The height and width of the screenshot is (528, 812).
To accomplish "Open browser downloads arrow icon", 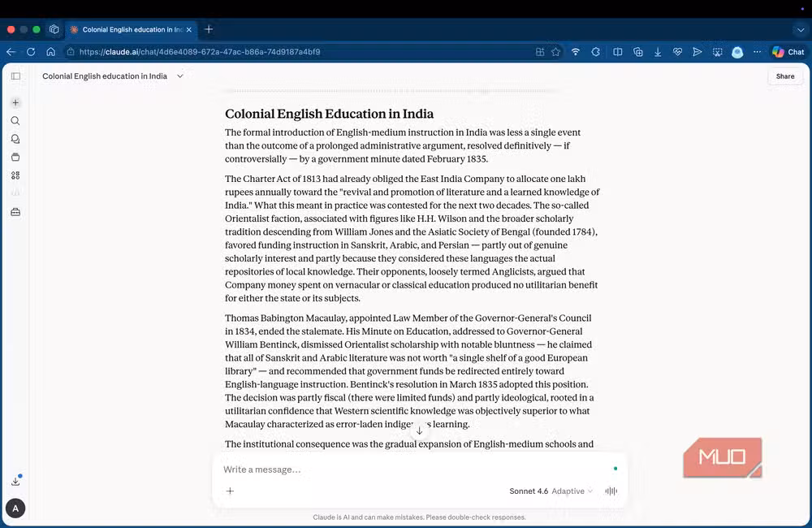I will [x=658, y=52].
